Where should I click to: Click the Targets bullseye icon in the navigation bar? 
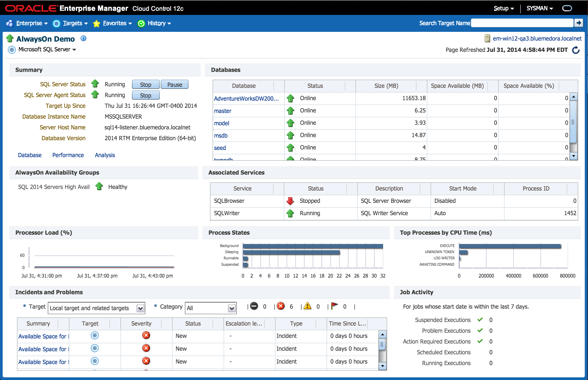pyautogui.click(x=56, y=24)
